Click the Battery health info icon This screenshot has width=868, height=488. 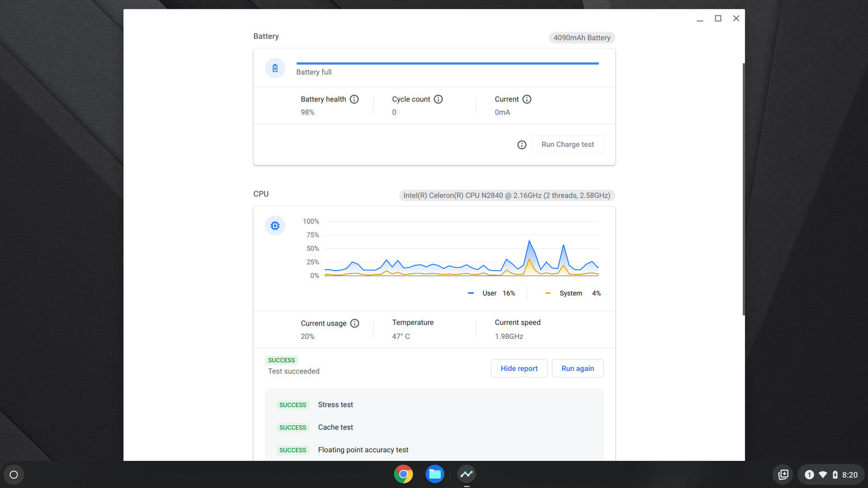coord(354,99)
